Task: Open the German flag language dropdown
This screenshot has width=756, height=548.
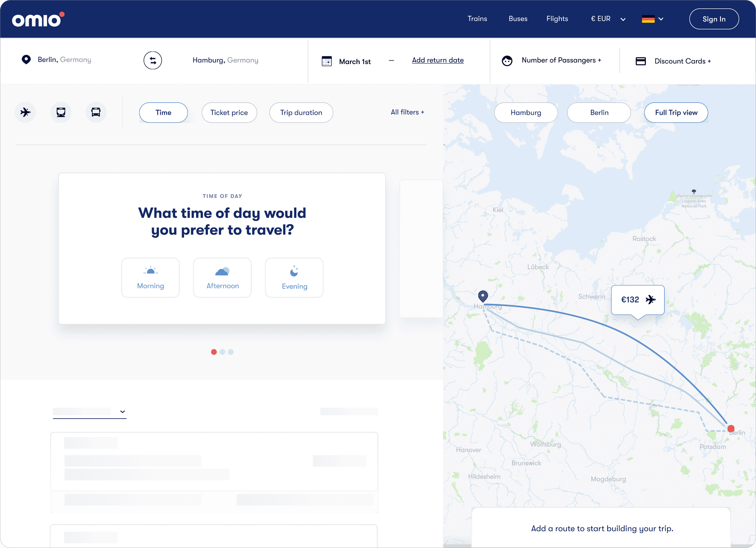Action: click(652, 19)
